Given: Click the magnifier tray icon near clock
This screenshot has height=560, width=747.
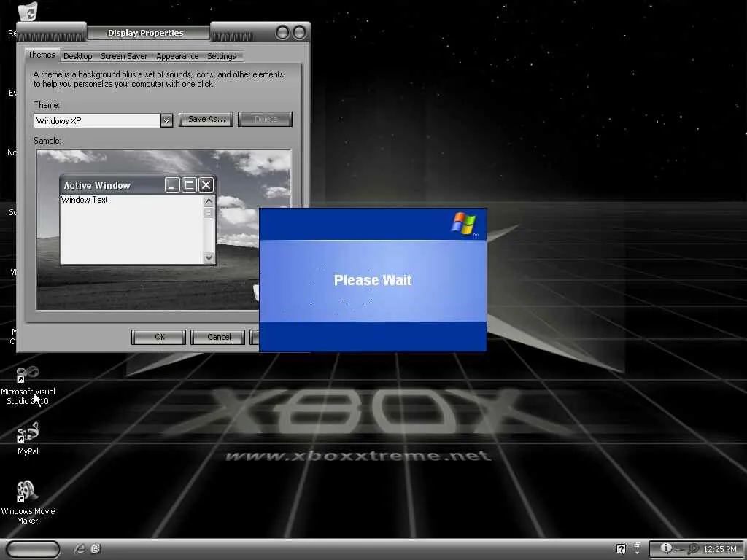Looking at the screenshot, I should click(x=693, y=549).
